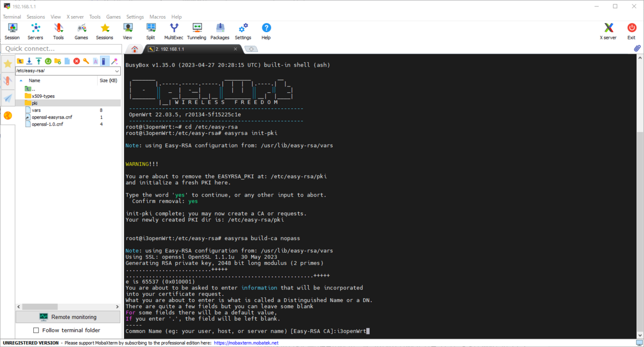Click the Exit power icon

[631, 31]
